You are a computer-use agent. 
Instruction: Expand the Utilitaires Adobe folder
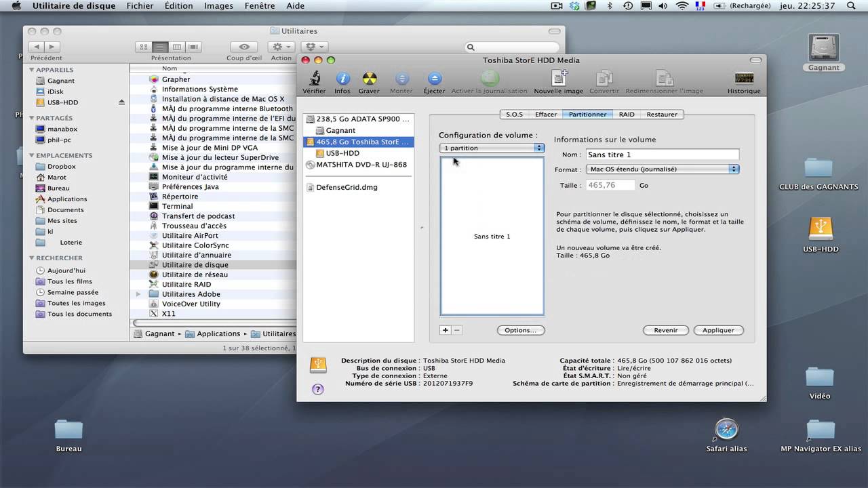pyautogui.click(x=138, y=294)
